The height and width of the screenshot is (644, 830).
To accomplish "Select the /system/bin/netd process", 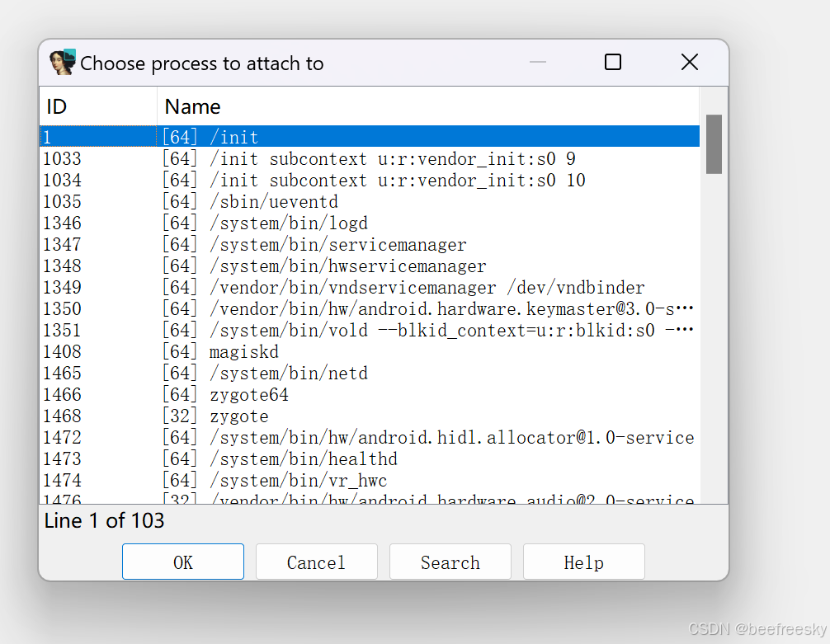I will pyautogui.click(x=370, y=373).
